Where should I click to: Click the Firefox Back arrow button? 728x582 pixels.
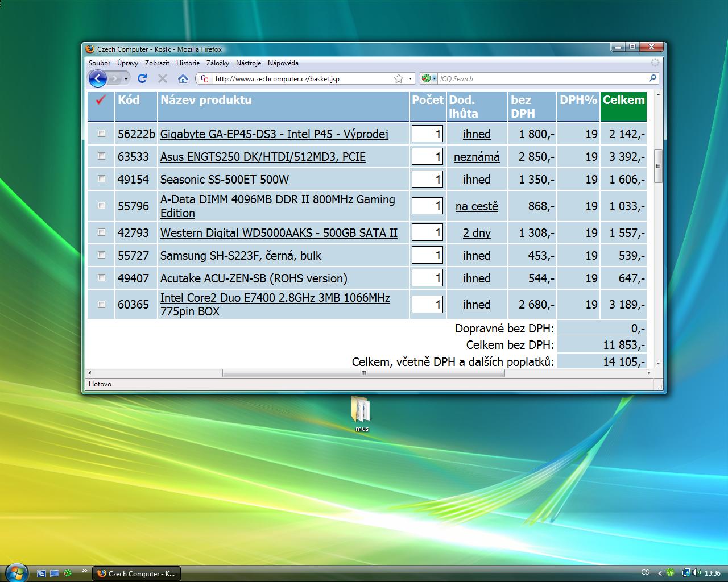(x=98, y=78)
